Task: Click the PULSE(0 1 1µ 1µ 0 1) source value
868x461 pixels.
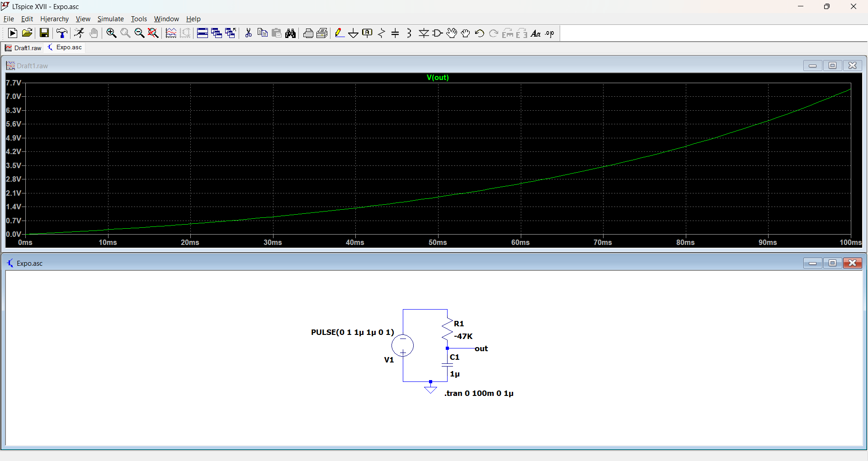Action: [353, 332]
